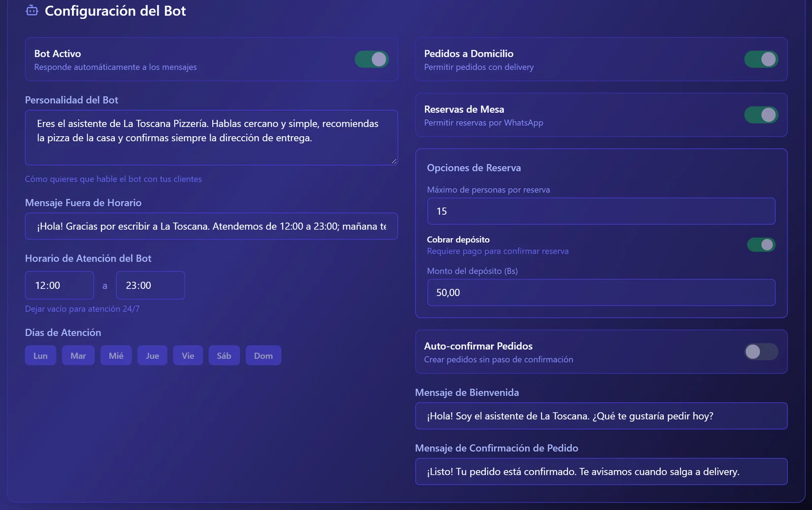
Task: Click 'Permitir reservas por WhatsApp' description
Action: (484, 123)
